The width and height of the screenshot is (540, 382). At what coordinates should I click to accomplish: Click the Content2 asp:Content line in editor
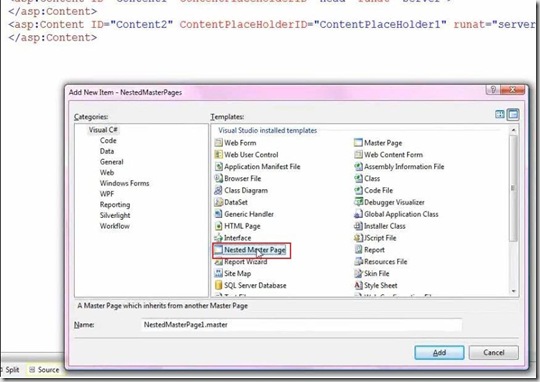(272, 25)
